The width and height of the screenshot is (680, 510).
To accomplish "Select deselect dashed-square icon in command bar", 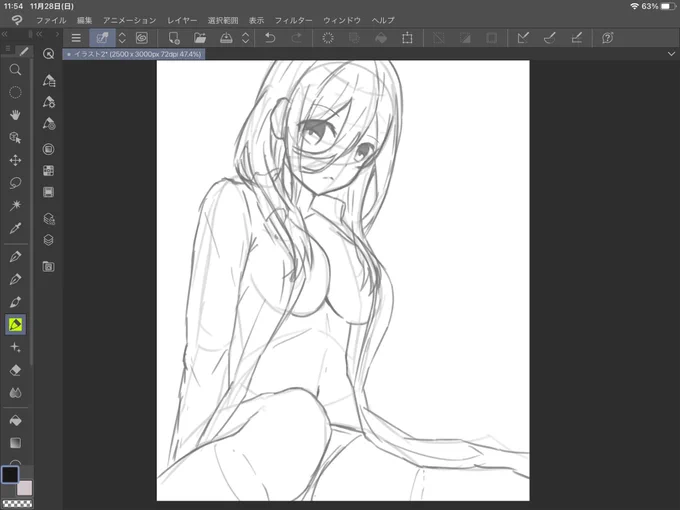I will 438,38.
